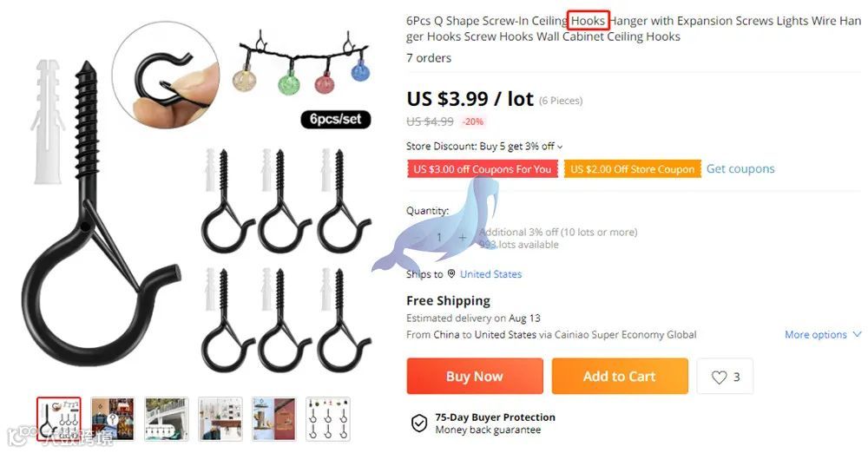Viewport: 868px width, 453px height.
Task: Select the fifth thumbnail with bird feeder
Action: (273, 418)
